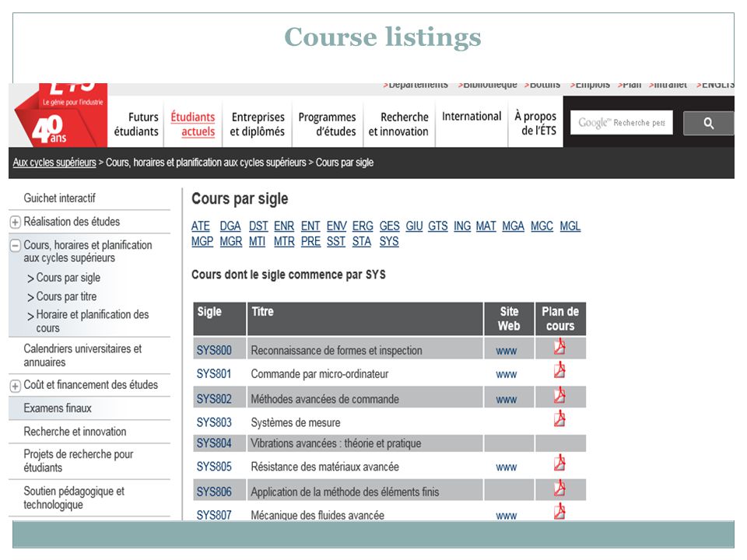747x560 pixels.
Task: Select the MTR sigle link
Action: [285, 241]
